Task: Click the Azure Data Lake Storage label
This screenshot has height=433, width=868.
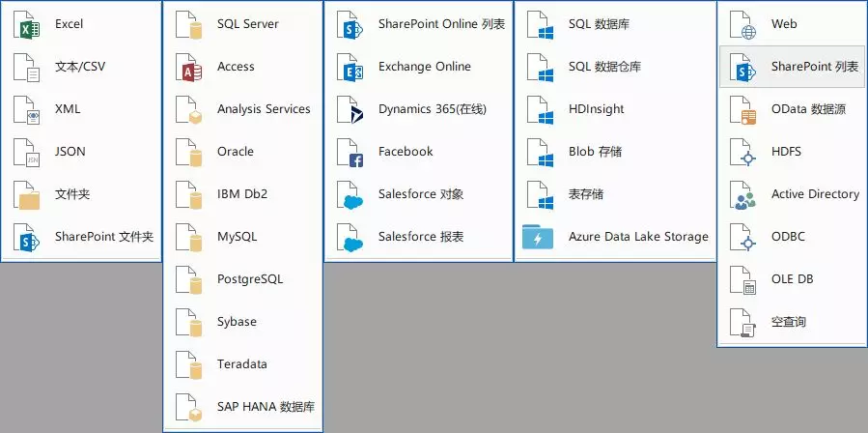Action: (x=638, y=238)
